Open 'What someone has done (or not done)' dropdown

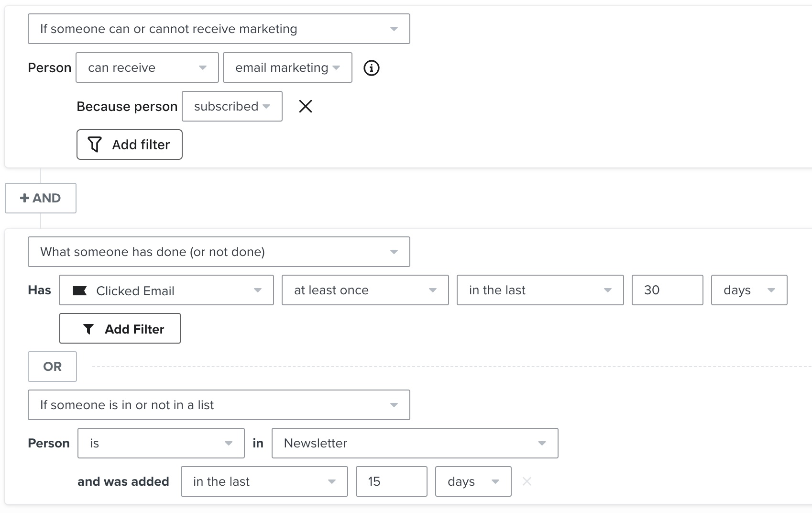(219, 252)
